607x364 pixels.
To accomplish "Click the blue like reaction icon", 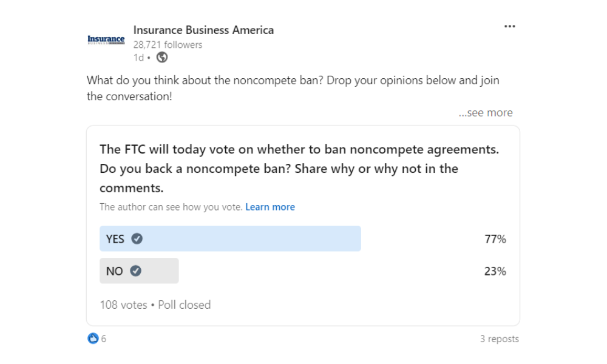I will [x=93, y=339].
